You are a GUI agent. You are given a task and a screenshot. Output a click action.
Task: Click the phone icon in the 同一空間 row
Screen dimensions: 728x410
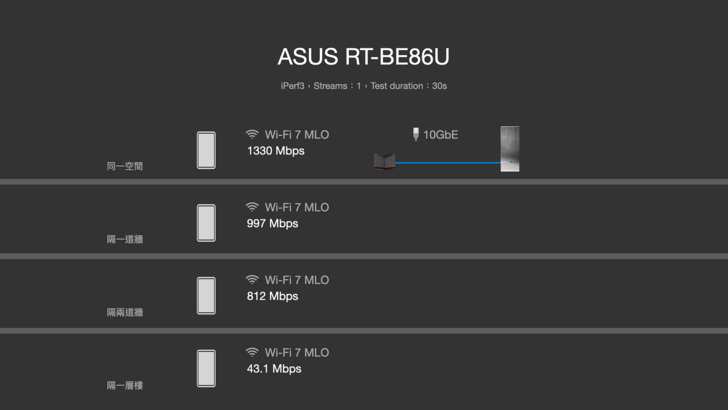(x=206, y=150)
